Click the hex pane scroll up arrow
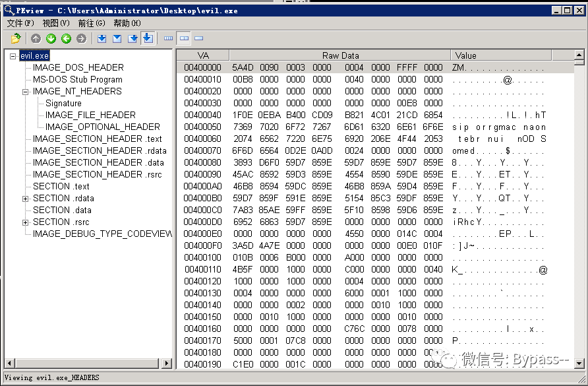The height and width of the screenshot is (386, 588). tap(579, 55)
